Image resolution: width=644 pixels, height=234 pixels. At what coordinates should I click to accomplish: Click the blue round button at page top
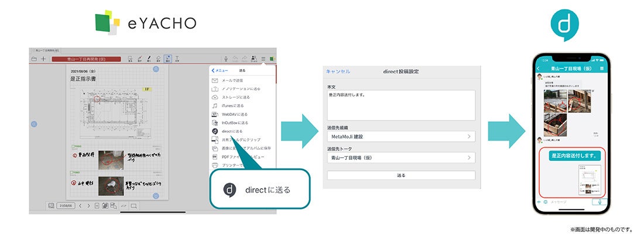[x=156, y=69]
